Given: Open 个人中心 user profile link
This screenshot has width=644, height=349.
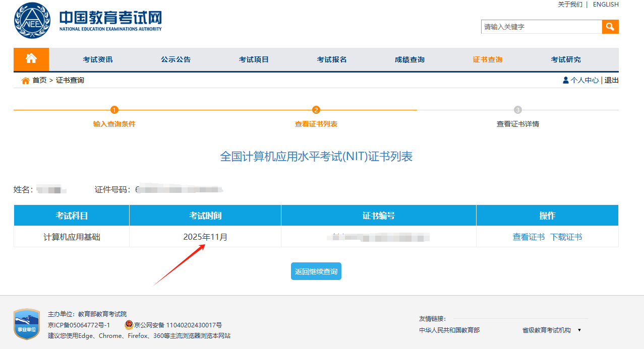Looking at the screenshot, I should 584,80.
